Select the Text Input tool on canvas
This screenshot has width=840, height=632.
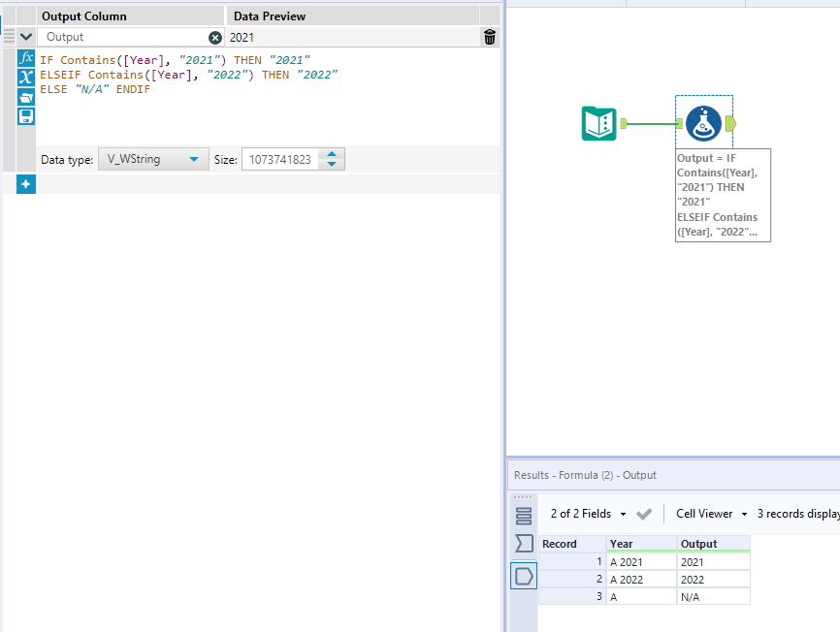coord(598,123)
